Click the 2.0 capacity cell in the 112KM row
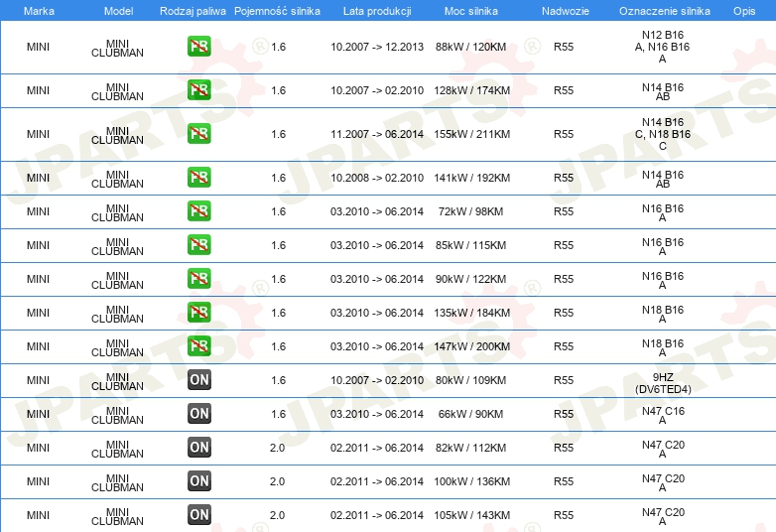 click(277, 448)
